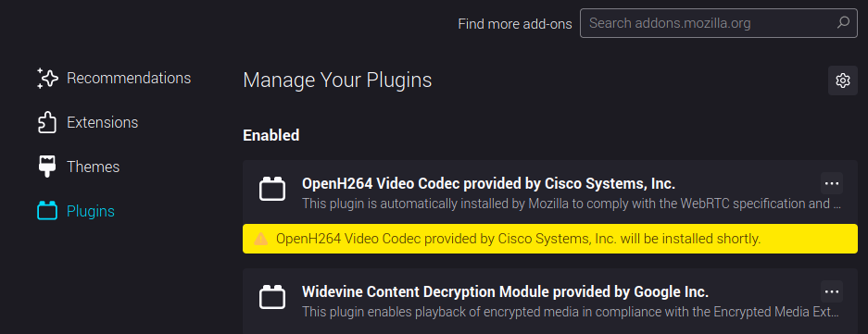The width and height of the screenshot is (868, 334).
Task: Switch to the Recommendations section
Action: [x=129, y=78]
